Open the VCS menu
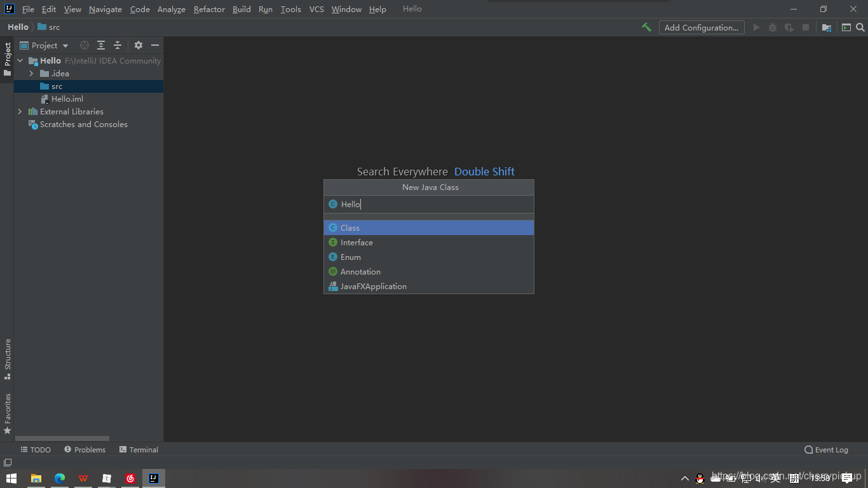The height and width of the screenshot is (488, 868). coord(316,9)
